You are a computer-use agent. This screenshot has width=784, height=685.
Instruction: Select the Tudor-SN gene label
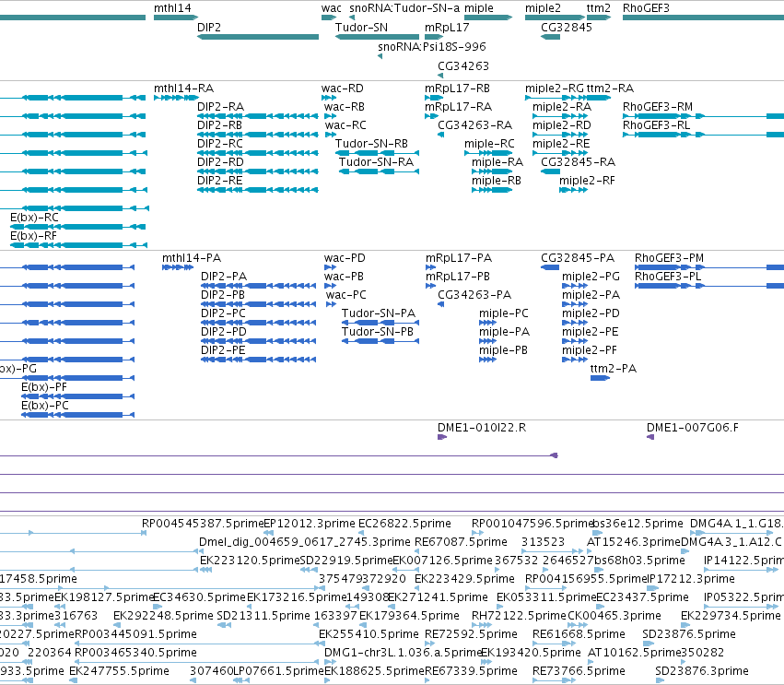coord(361,27)
